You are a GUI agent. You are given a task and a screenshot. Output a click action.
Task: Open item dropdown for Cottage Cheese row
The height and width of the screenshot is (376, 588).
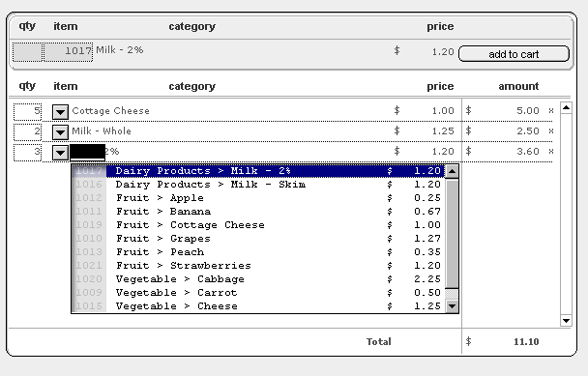point(60,112)
